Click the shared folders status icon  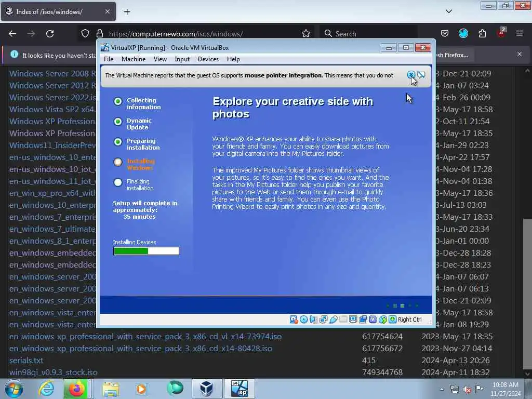point(343,320)
